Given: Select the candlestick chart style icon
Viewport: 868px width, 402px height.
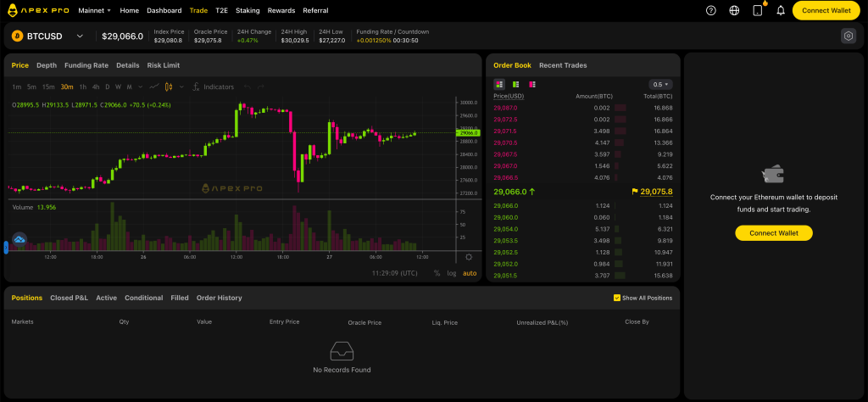Looking at the screenshot, I should pos(169,87).
